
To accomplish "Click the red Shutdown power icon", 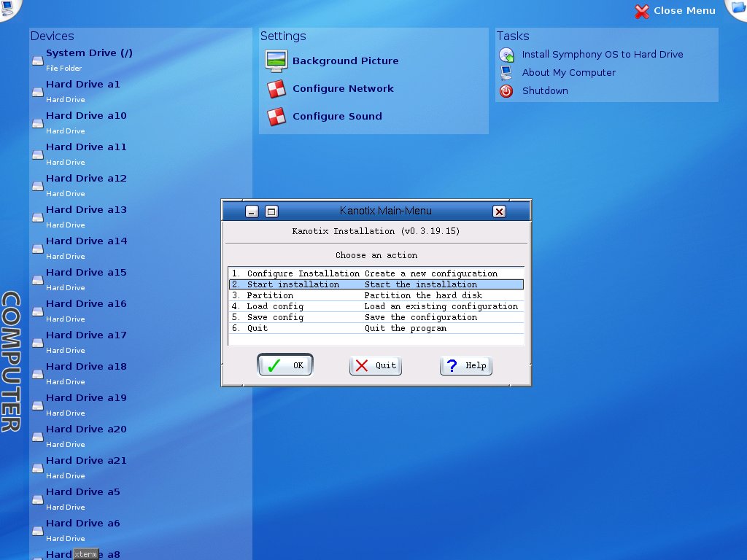I will (x=506, y=91).
